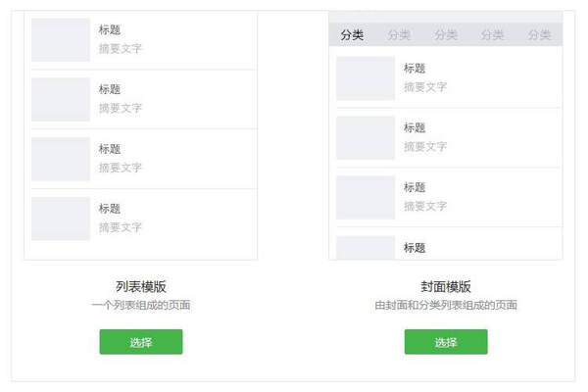Switch to the fifth 分类 tab
This screenshot has height=392, width=588.
point(539,35)
